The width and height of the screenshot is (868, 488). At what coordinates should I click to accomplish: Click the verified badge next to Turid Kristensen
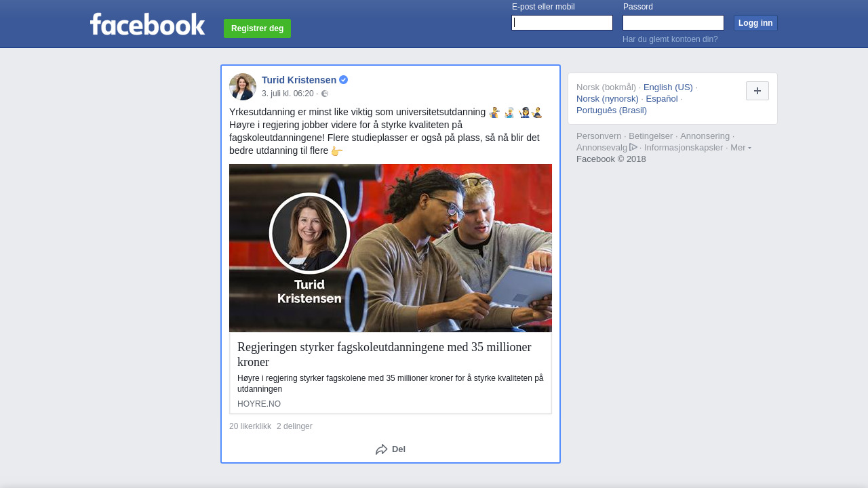point(344,80)
